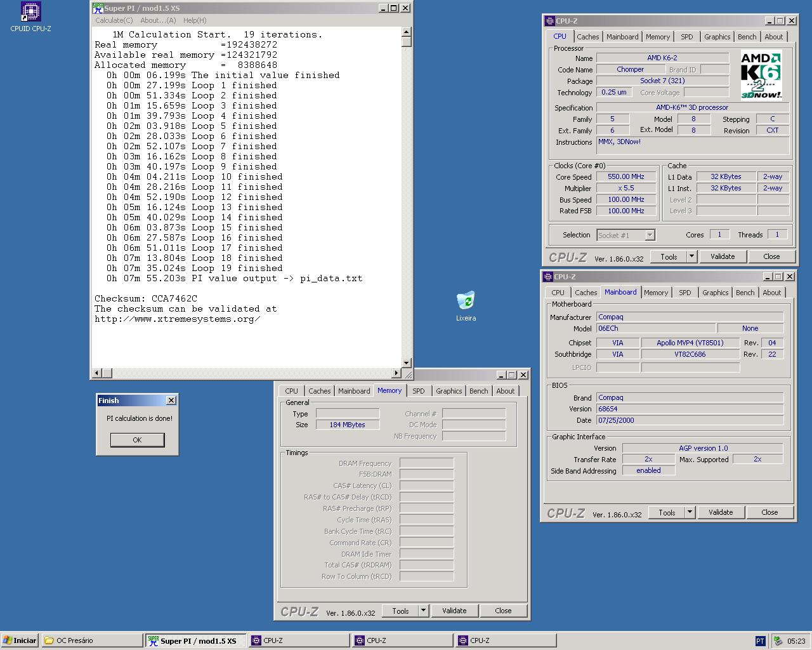812x650 pixels.
Task: Click the Core Speed 550.00 MHz field
Action: (x=625, y=177)
